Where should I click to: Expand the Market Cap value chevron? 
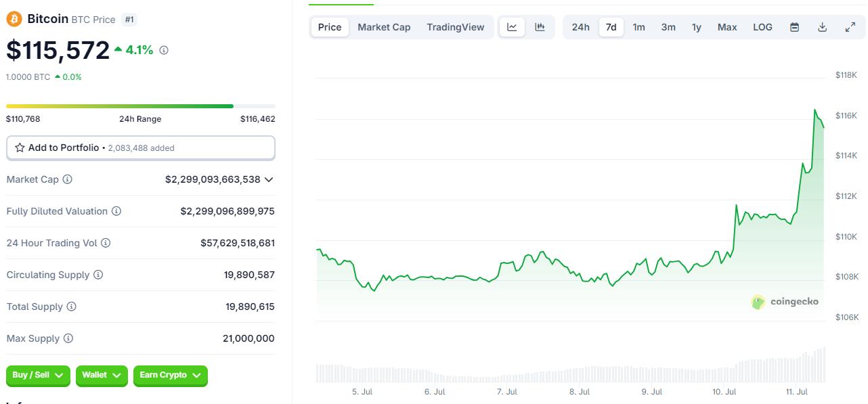pos(269,179)
